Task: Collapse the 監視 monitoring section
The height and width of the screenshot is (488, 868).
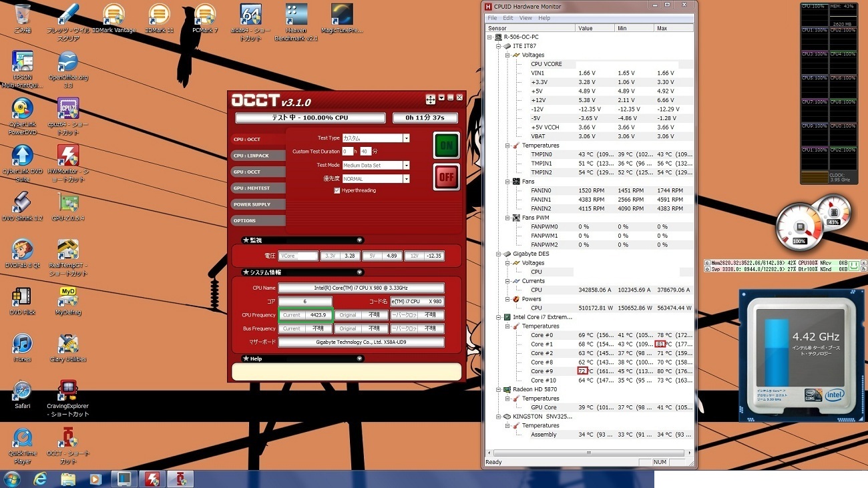Action: coord(359,240)
